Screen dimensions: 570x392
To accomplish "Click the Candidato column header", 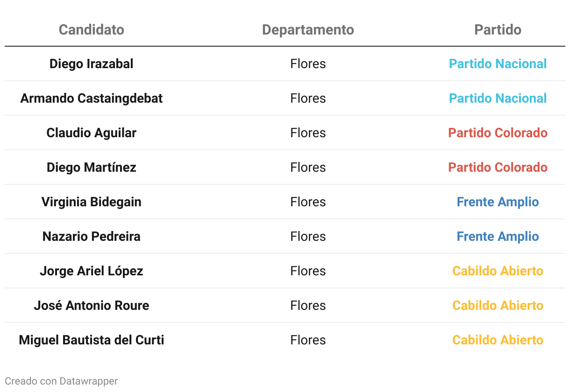I will click(92, 30).
